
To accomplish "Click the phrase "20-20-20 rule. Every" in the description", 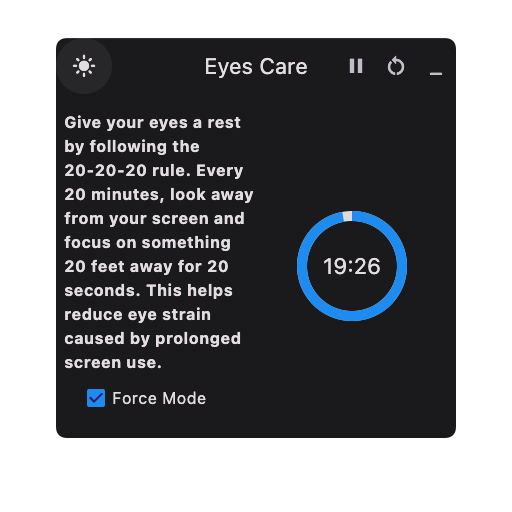I will click(x=154, y=171).
